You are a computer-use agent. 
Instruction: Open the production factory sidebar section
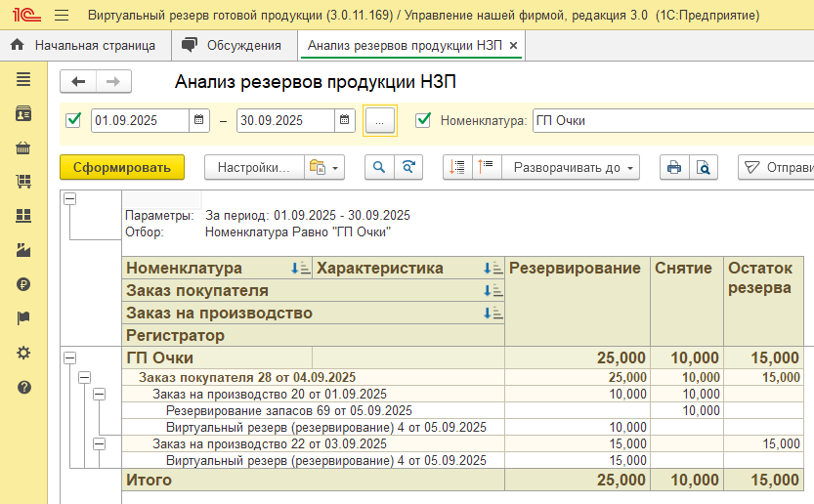tap(23, 250)
